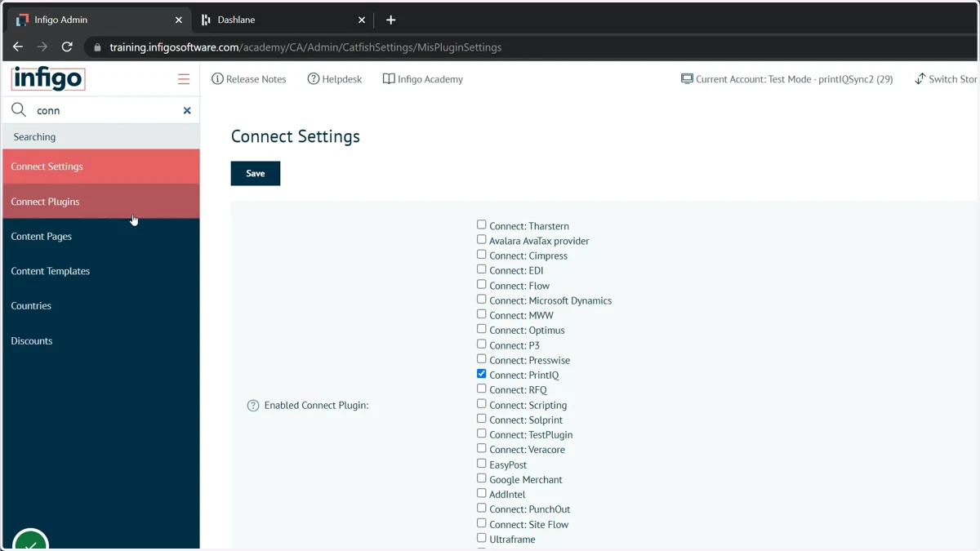
Task: Go back in browser history
Action: (x=18, y=47)
